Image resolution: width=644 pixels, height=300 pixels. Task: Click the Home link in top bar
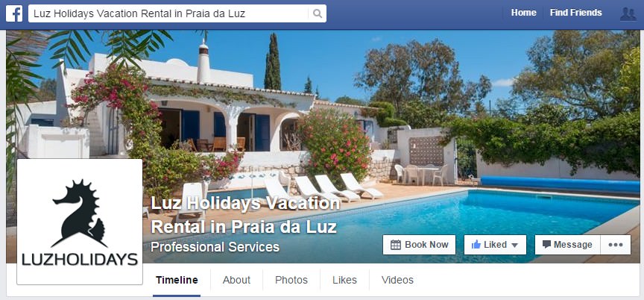click(523, 13)
